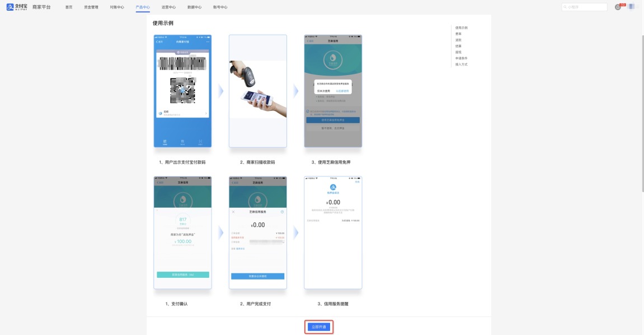
Task: Open the 账号中心 nav tab
Action: tap(220, 7)
